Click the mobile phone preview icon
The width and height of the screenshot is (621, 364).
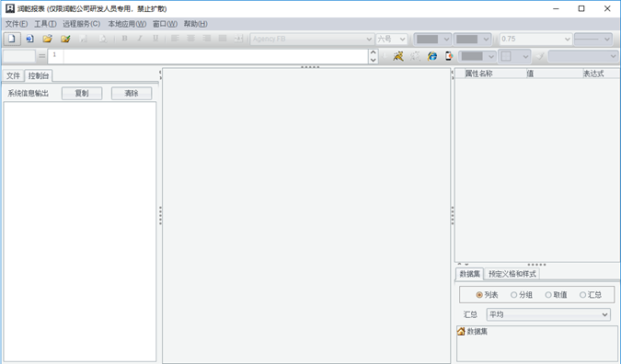(449, 56)
